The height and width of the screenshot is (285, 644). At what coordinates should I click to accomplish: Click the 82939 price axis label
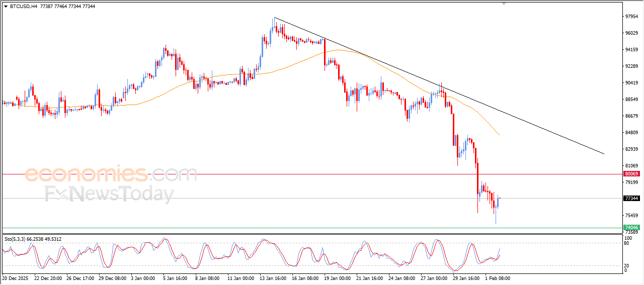tap(631, 149)
